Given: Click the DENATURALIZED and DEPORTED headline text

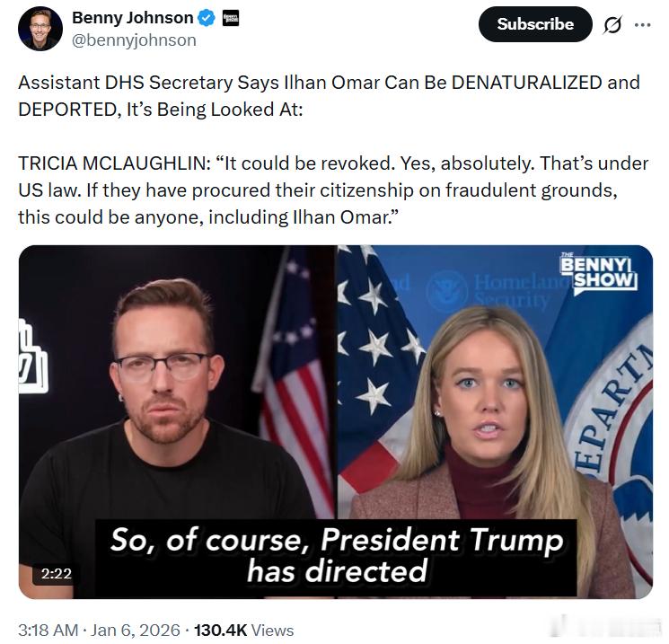Looking at the screenshot, I should pyautogui.click(x=329, y=95).
